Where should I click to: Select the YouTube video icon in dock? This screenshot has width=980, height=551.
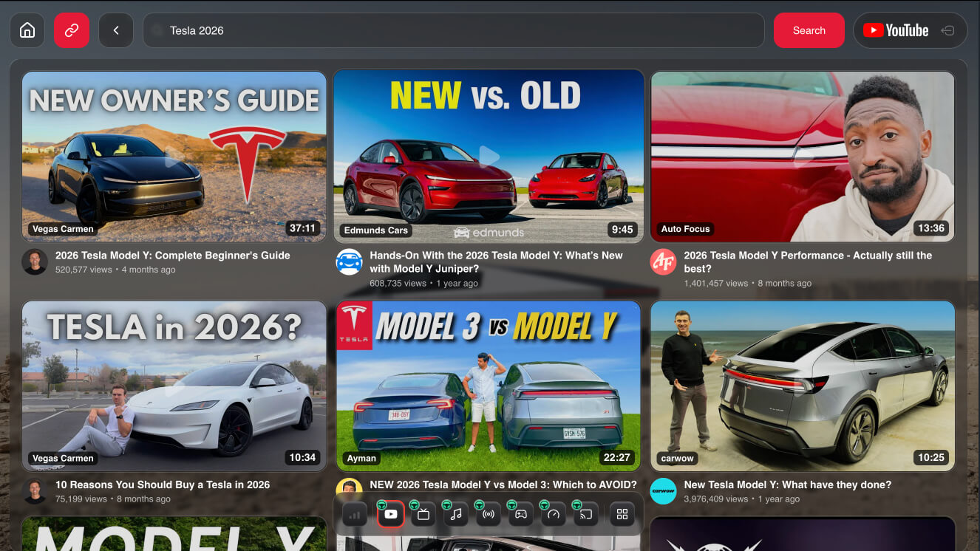391,514
